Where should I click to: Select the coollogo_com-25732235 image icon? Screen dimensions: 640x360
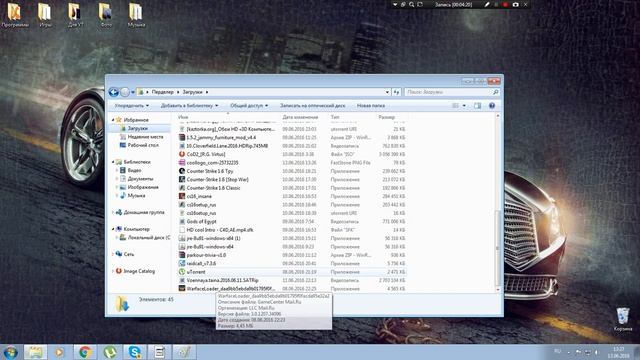click(x=182, y=162)
